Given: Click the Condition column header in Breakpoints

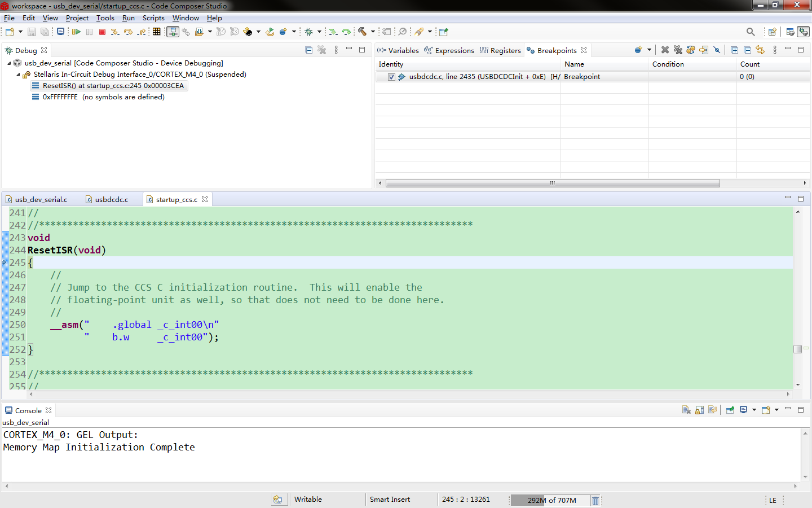Looking at the screenshot, I should (692, 64).
